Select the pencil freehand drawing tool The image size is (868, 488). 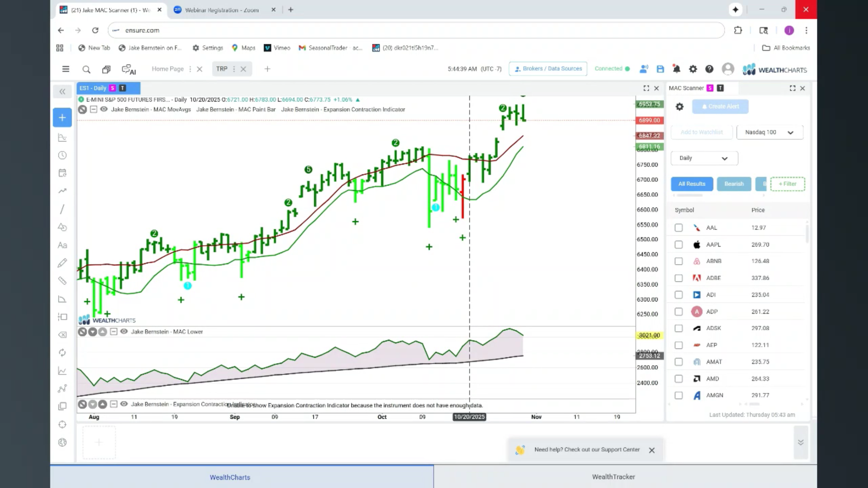(62, 263)
